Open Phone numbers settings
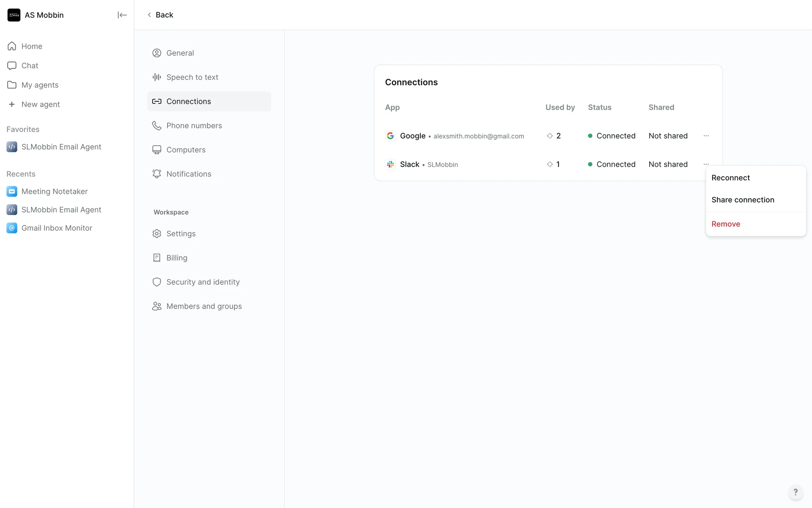The image size is (812, 508). 194,126
